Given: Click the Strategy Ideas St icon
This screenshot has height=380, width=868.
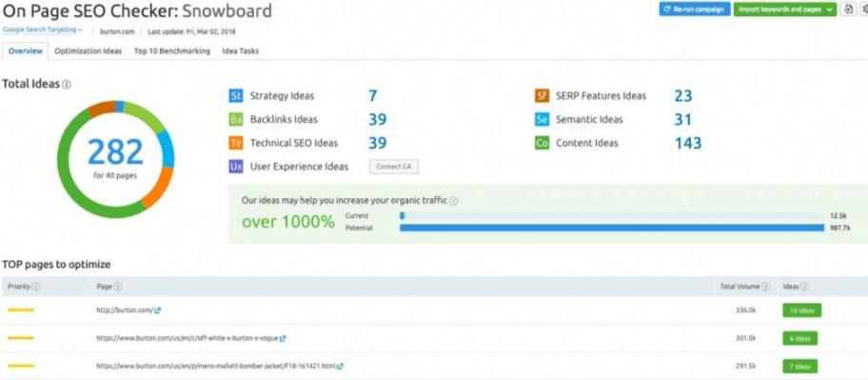Looking at the screenshot, I should click(x=236, y=96).
